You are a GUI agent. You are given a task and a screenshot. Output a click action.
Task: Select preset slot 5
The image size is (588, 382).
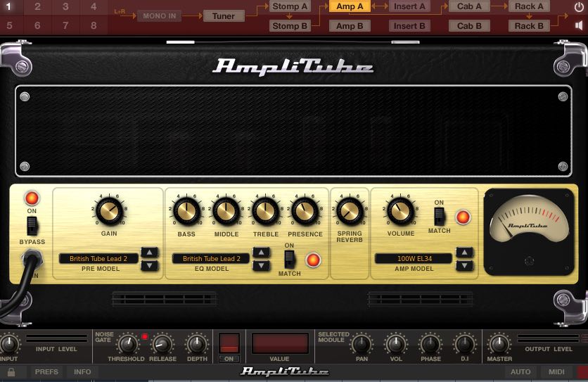click(x=9, y=26)
